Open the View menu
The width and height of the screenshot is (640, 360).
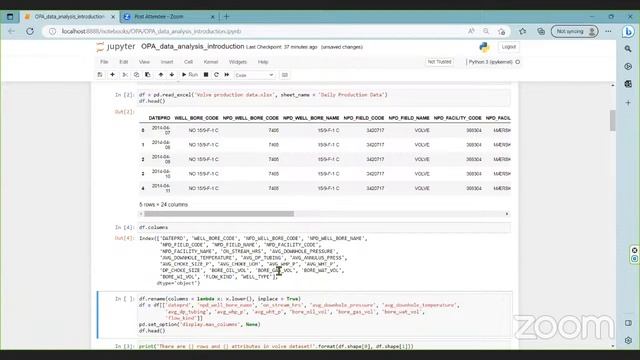(144, 62)
